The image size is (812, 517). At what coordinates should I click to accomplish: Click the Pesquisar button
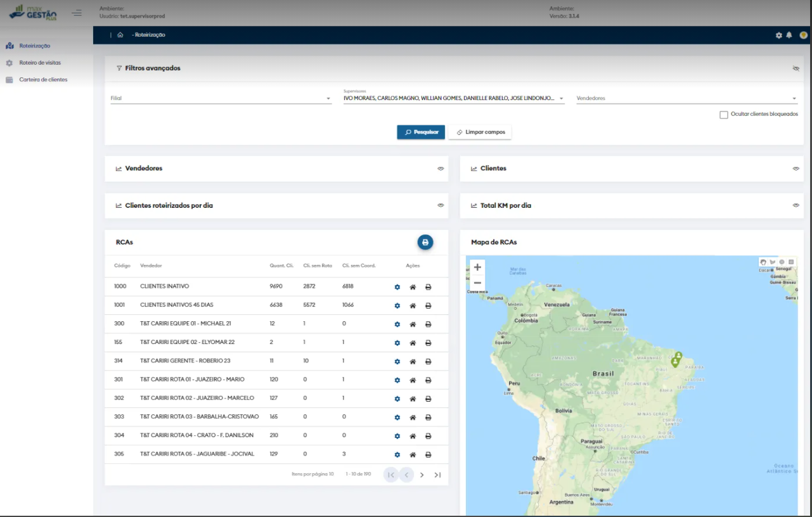pyautogui.click(x=421, y=132)
